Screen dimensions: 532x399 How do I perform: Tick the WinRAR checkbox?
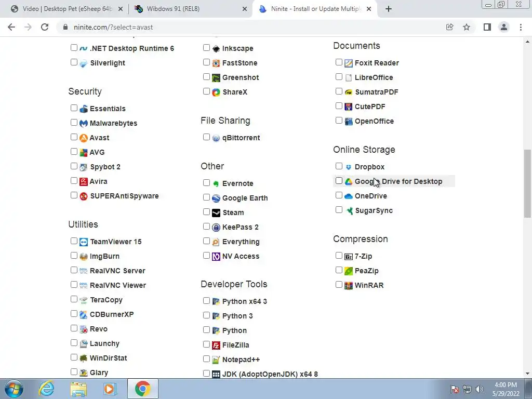(x=339, y=285)
